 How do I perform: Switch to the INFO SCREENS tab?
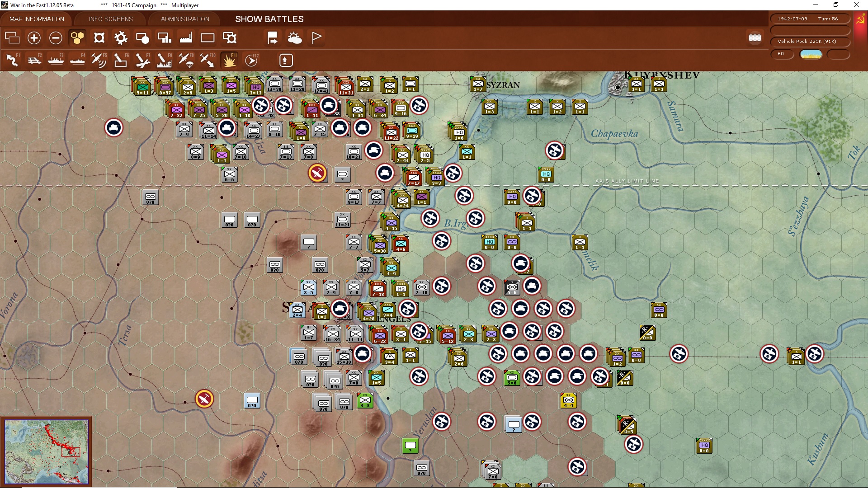pos(111,19)
